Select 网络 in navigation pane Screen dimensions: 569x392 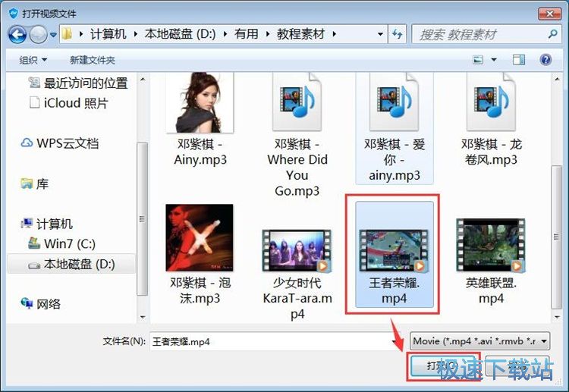coord(49,303)
